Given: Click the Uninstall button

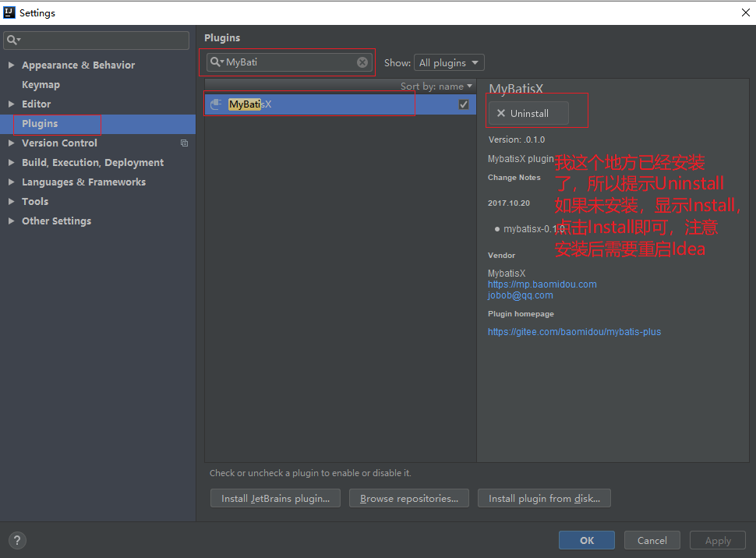Looking at the screenshot, I should (x=528, y=114).
